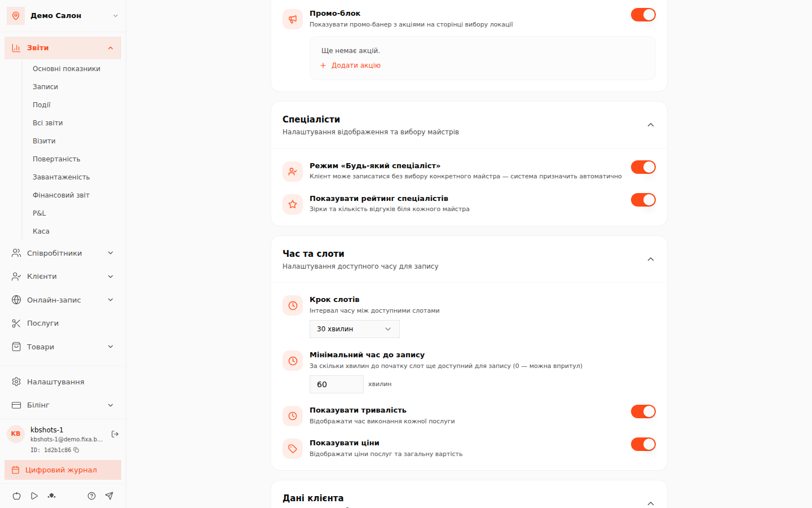Toggle Показувати рейтинг спеціалістів switch
Viewport: 812px width, 508px height.
[x=643, y=200]
